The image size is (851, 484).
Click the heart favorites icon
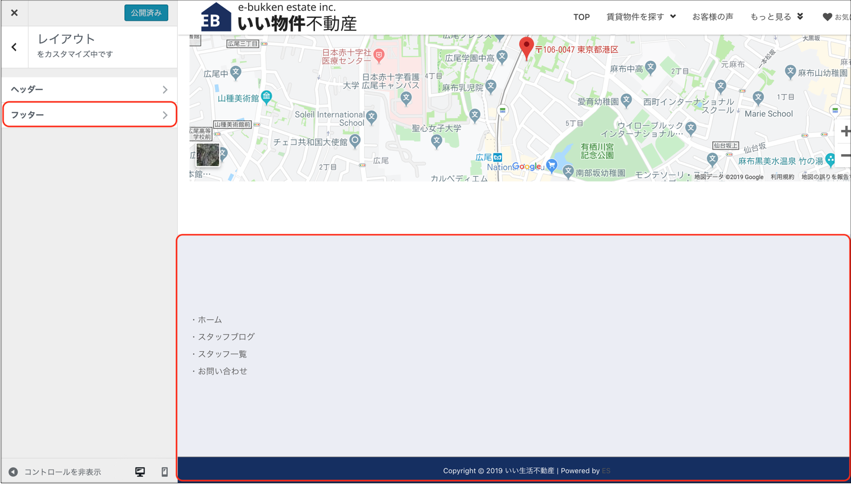(827, 17)
